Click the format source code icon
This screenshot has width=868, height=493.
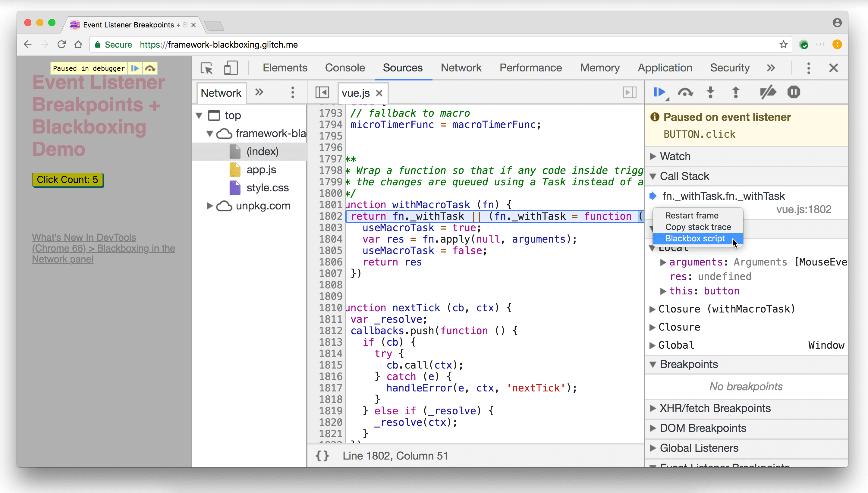[x=322, y=455]
